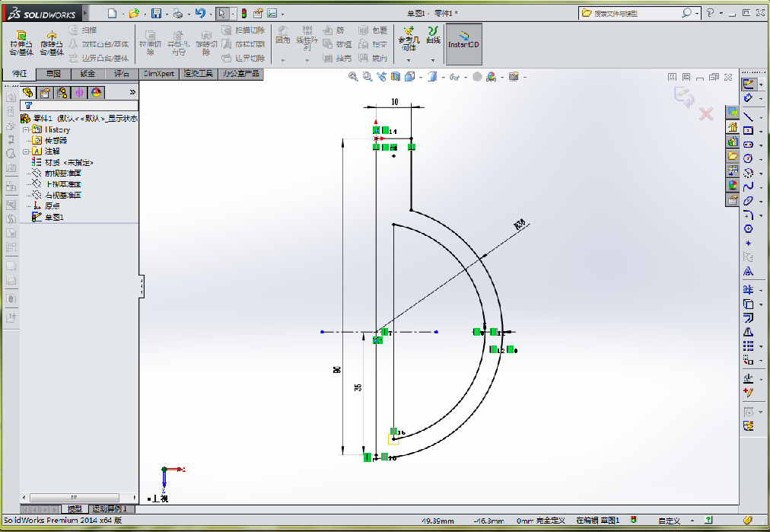This screenshot has width=770, height=532.
Task: Select the Point sketch tool
Action: 748,243
